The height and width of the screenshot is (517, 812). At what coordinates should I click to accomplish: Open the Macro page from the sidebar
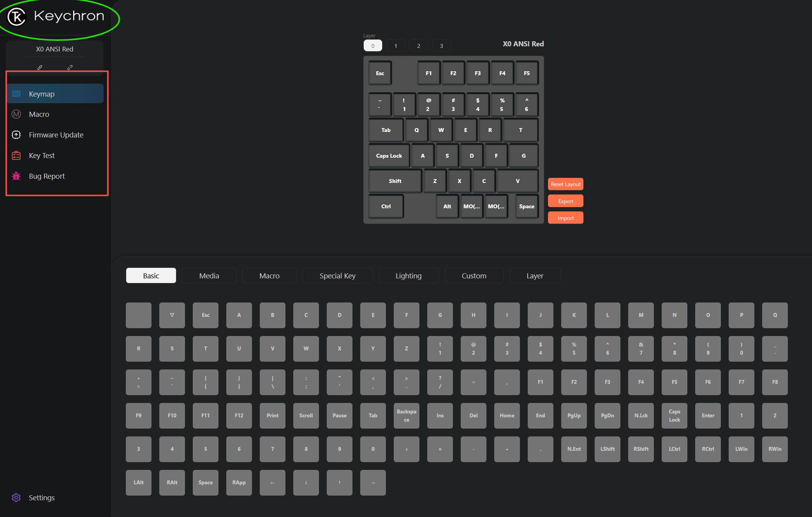39,114
